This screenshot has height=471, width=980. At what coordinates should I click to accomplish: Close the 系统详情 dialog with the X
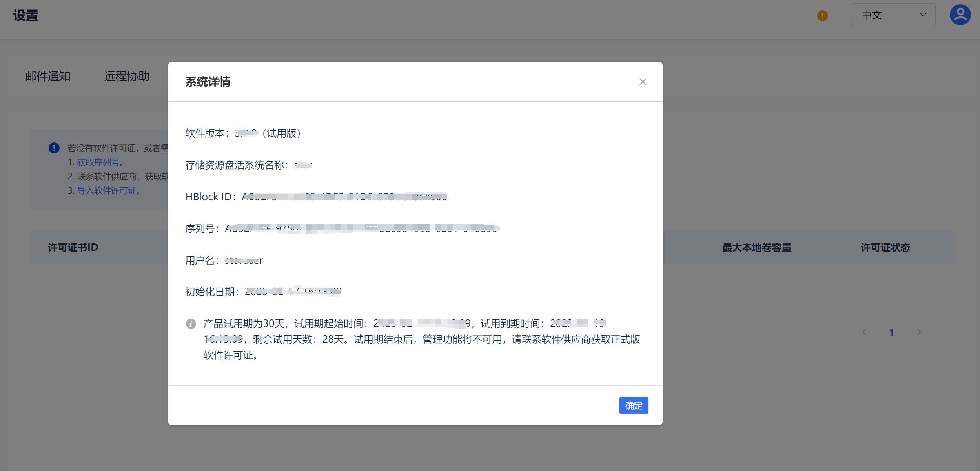[x=643, y=82]
